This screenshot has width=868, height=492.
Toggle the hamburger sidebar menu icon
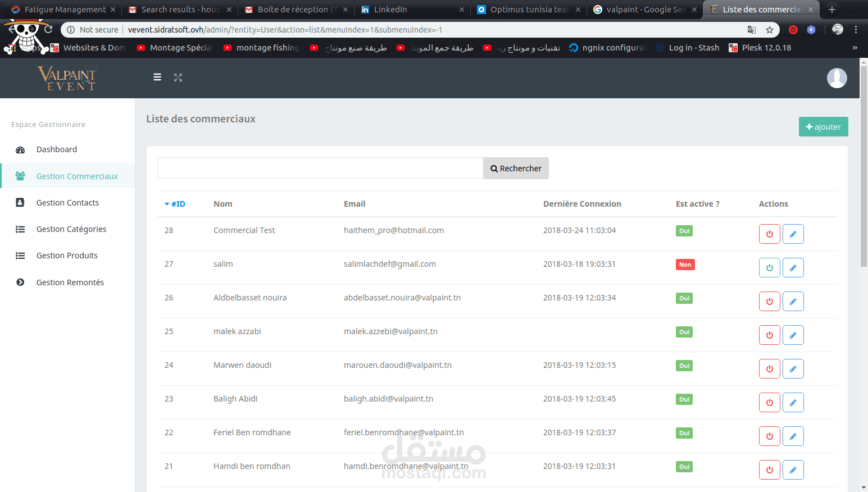157,78
